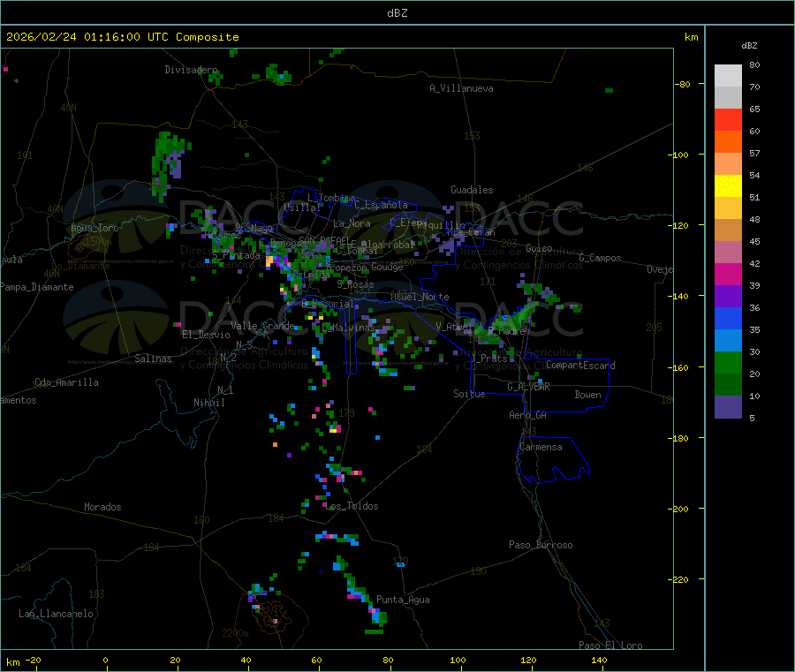
Task: Click the Morados place label
Action: coord(102,507)
